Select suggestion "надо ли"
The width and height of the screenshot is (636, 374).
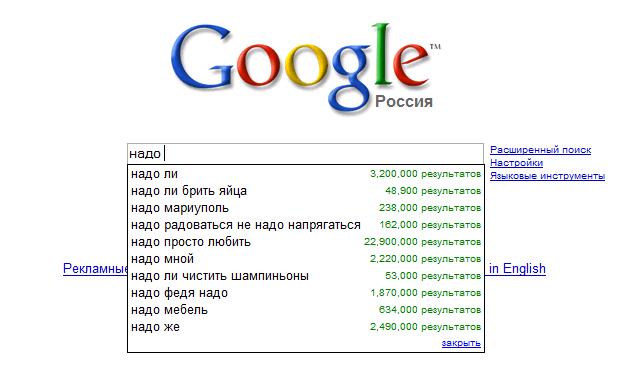(x=306, y=174)
